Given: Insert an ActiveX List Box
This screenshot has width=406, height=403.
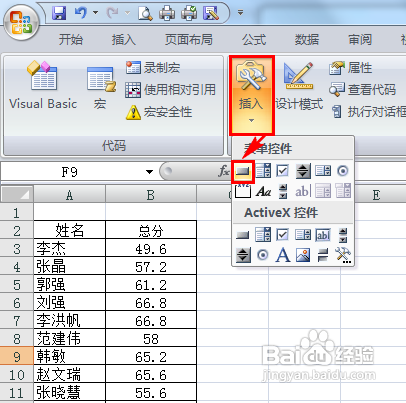Looking at the screenshot, I should click(303, 235).
